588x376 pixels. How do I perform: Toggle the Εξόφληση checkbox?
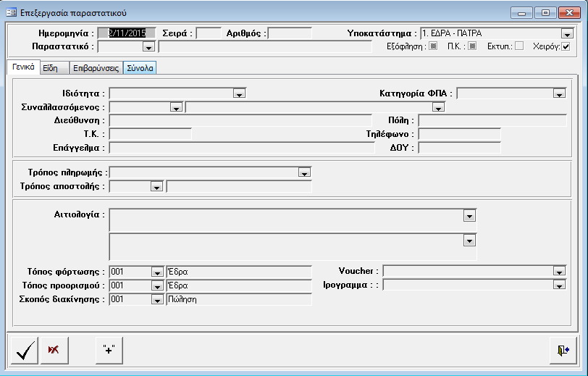[434, 46]
